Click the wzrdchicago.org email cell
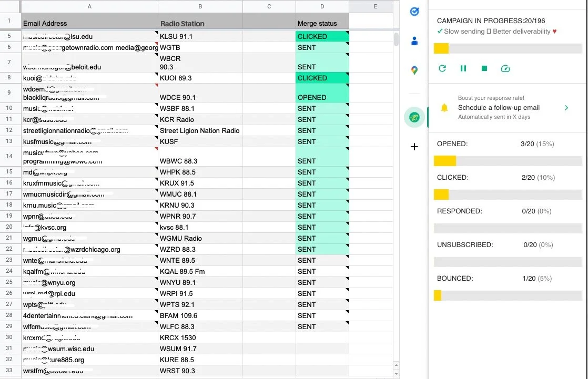588x379 pixels. [x=89, y=249]
